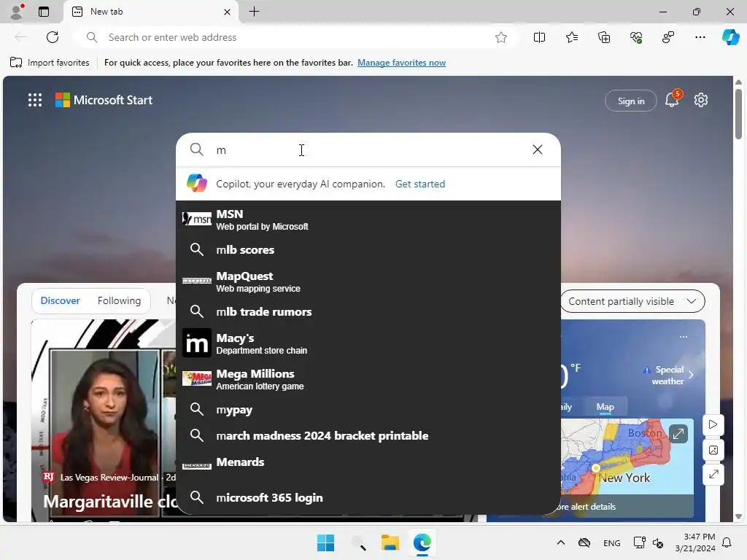Open the Windows notification bell in the taskbar
The height and width of the screenshot is (560, 747).
pyautogui.click(x=727, y=542)
